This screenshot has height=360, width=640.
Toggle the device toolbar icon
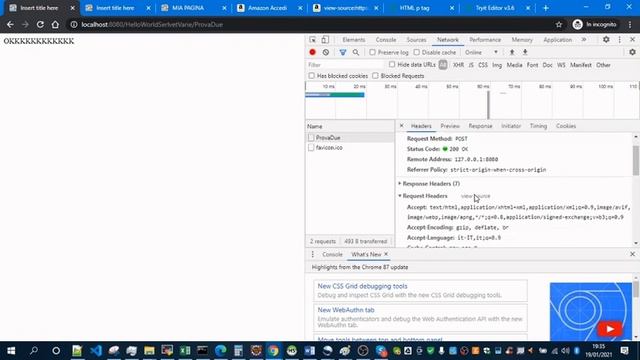pos(325,40)
